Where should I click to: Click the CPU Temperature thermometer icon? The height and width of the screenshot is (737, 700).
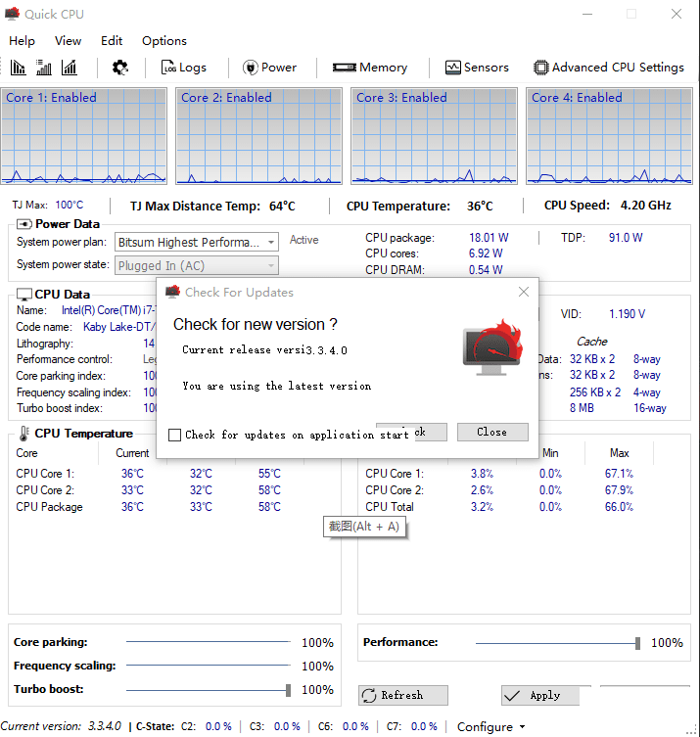pyautogui.click(x=23, y=434)
